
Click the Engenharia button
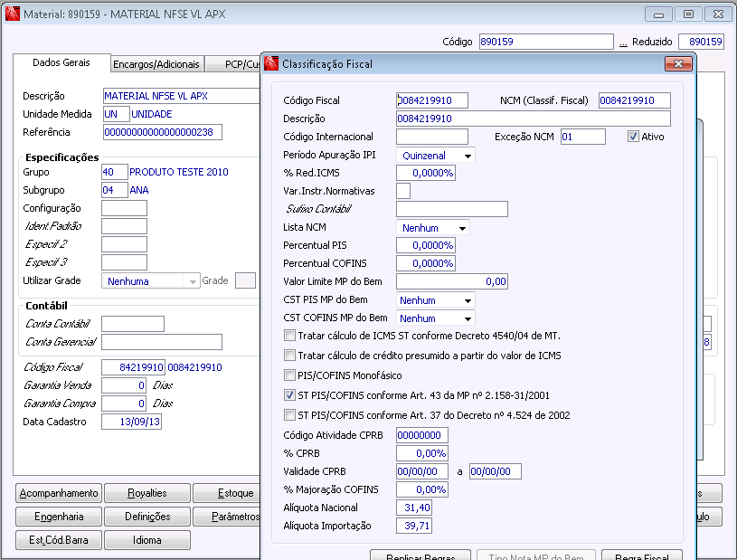click(59, 517)
